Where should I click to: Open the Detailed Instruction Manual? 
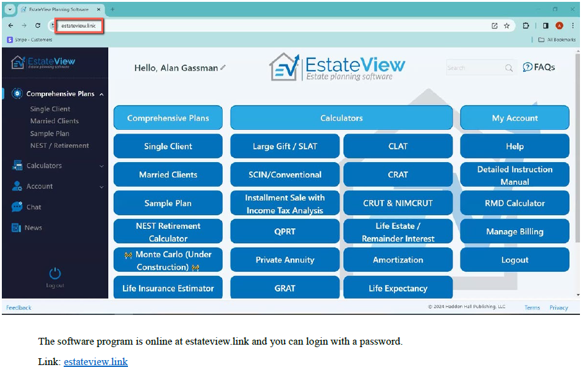[x=514, y=174]
